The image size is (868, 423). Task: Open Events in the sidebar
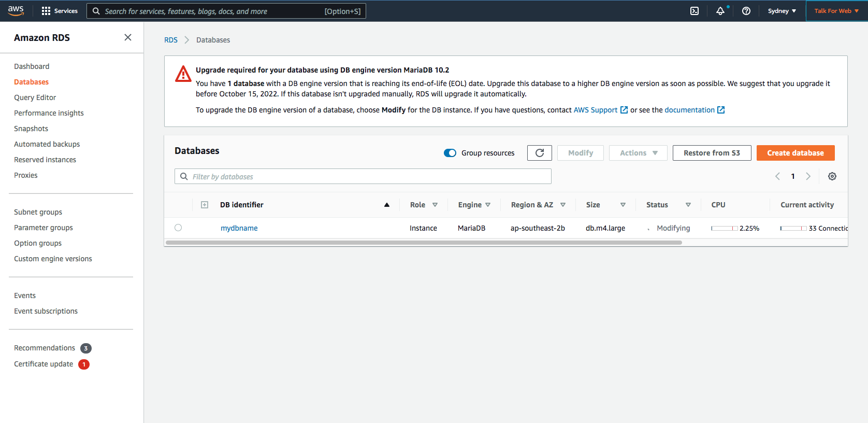25,295
